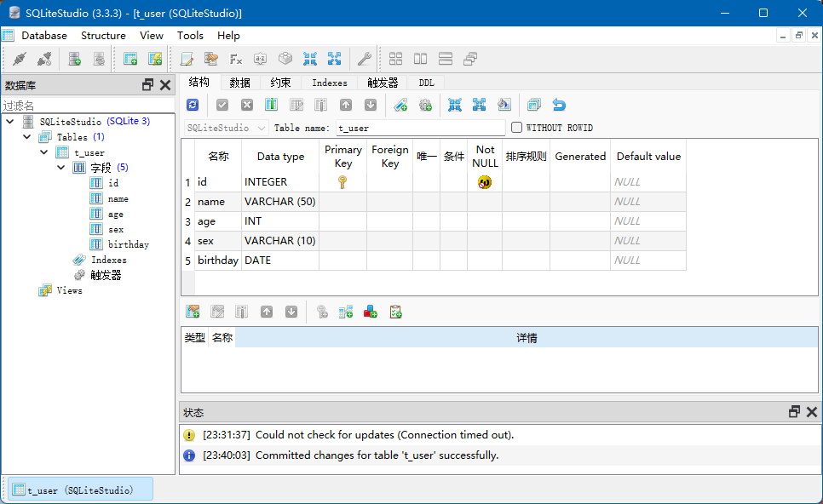Click the disconnect from database icon
Screen dimensions: 823x504
click(x=44, y=59)
